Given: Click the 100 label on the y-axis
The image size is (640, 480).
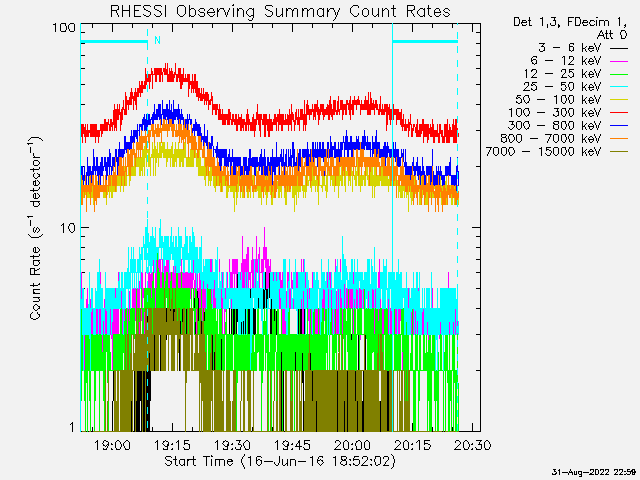Looking at the screenshot, I should tap(64, 28).
